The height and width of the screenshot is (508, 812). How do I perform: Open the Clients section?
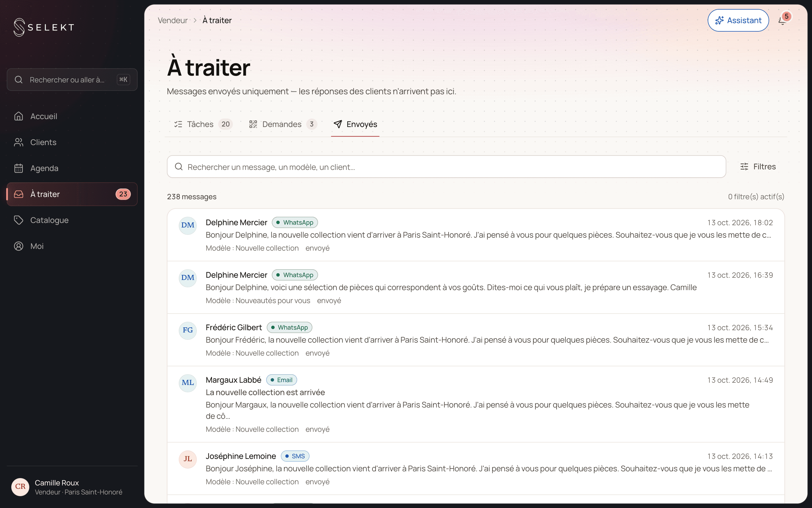[72, 142]
